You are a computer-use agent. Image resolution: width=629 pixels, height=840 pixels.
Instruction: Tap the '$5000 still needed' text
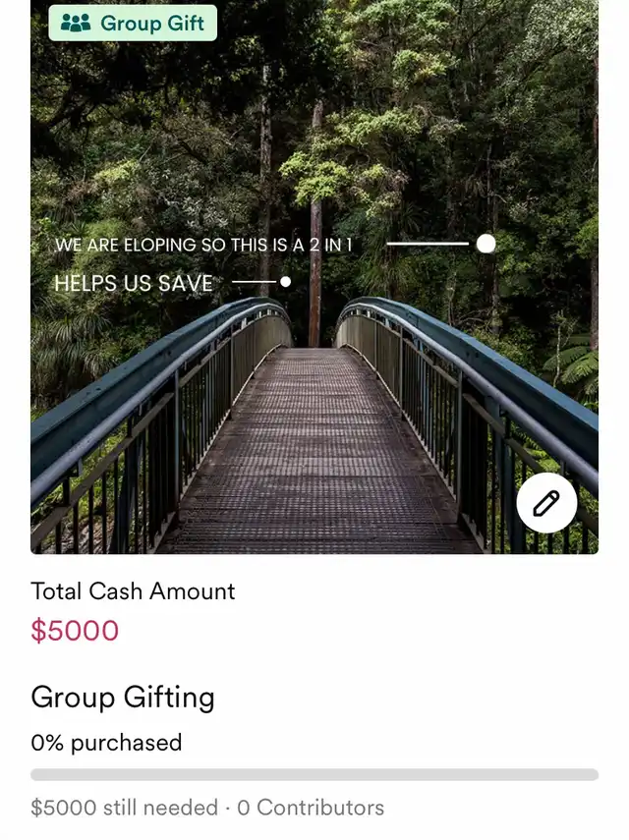tap(124, 808)
